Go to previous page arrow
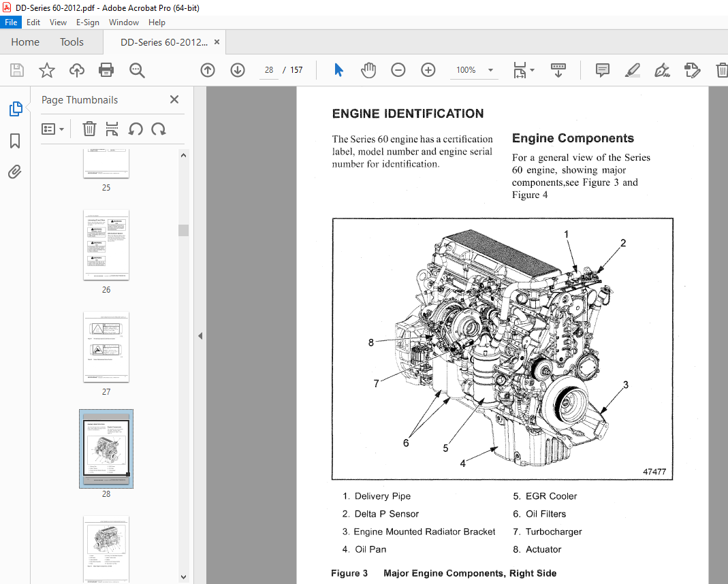The height and width of the screenshot is (584, 728). click(x=208, y=70)
